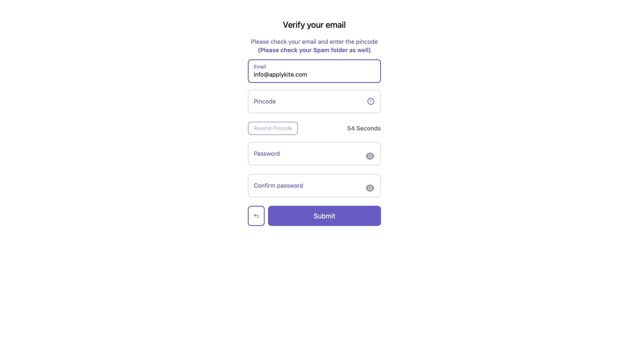Viewport: 633px width, 364px height.
Task: Click the small Email floating label
Action: pyautogui.click(x=260, y=66)
